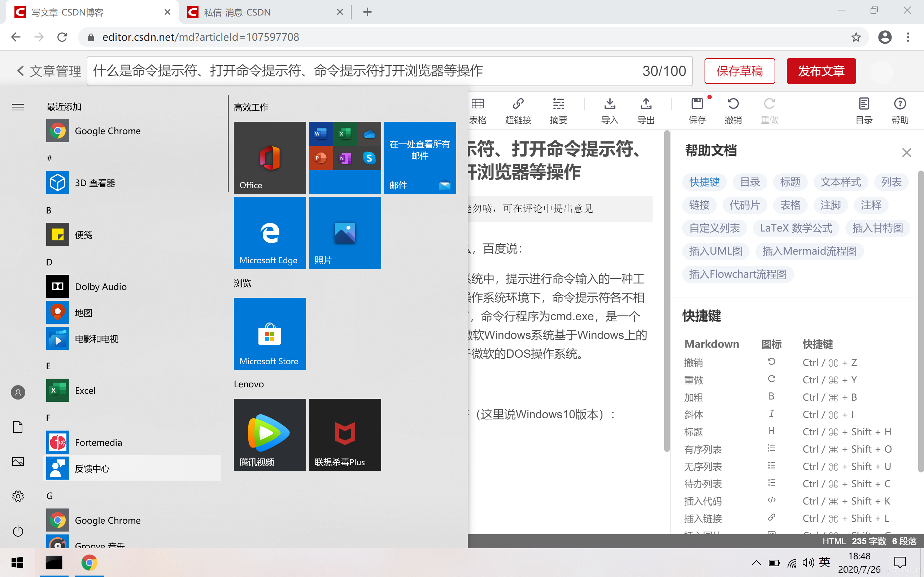924x577 pixels.
Task: Select the 代码片 help tag
Action: 744,205
